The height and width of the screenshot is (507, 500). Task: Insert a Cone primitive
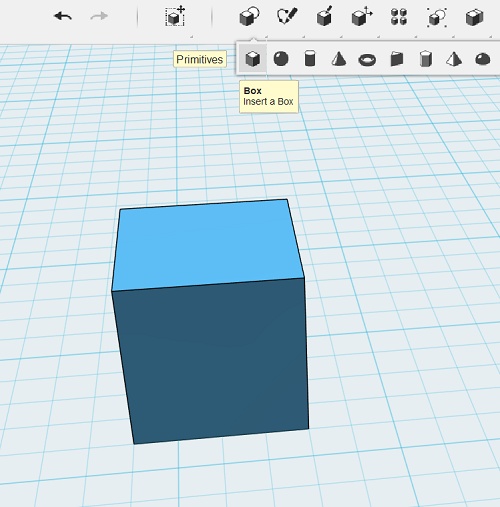339,59
